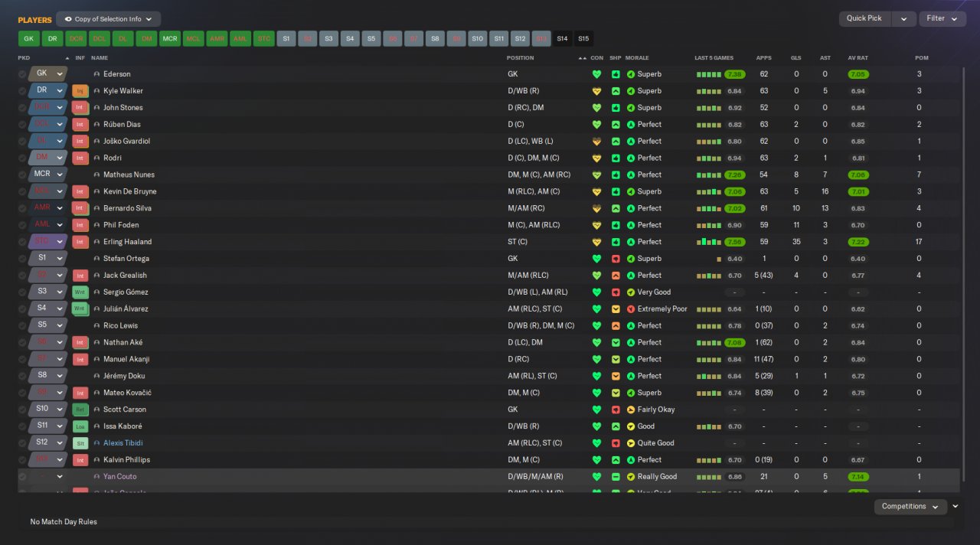
Task: Click Erling Haaland's condition heart icon
Action: point(597,242)
